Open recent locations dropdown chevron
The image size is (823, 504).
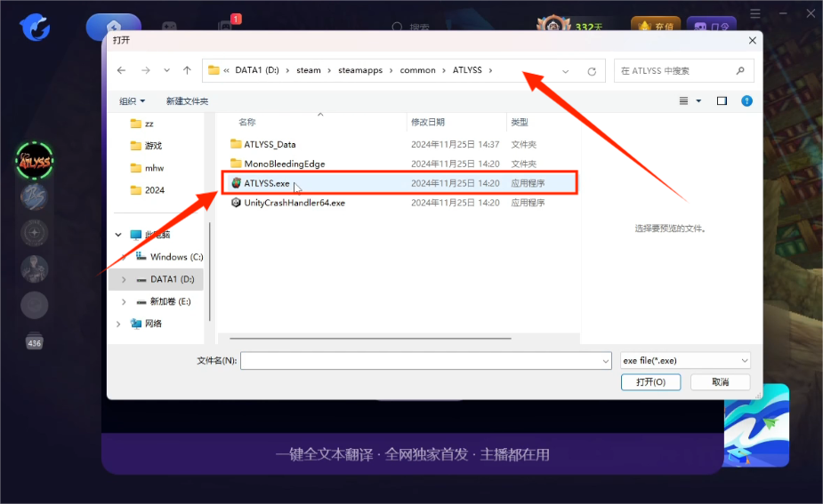click(166, 70)
